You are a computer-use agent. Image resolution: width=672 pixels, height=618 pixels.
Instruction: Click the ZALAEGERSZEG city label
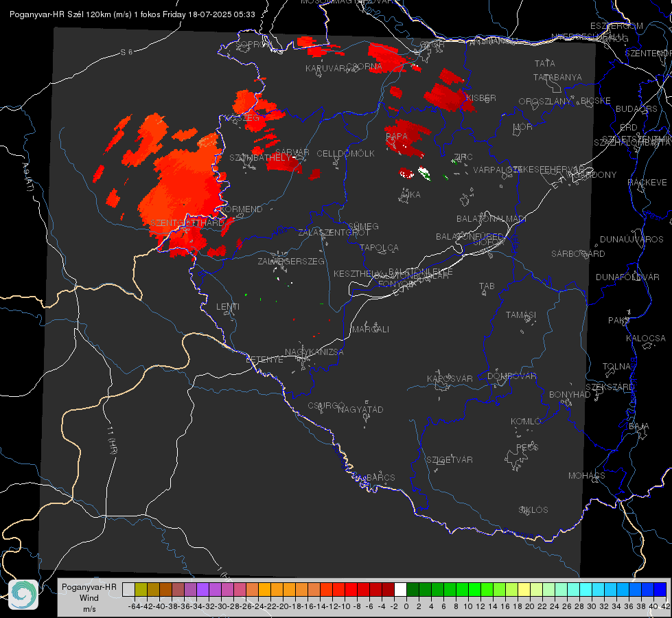(x=291, y=261)
